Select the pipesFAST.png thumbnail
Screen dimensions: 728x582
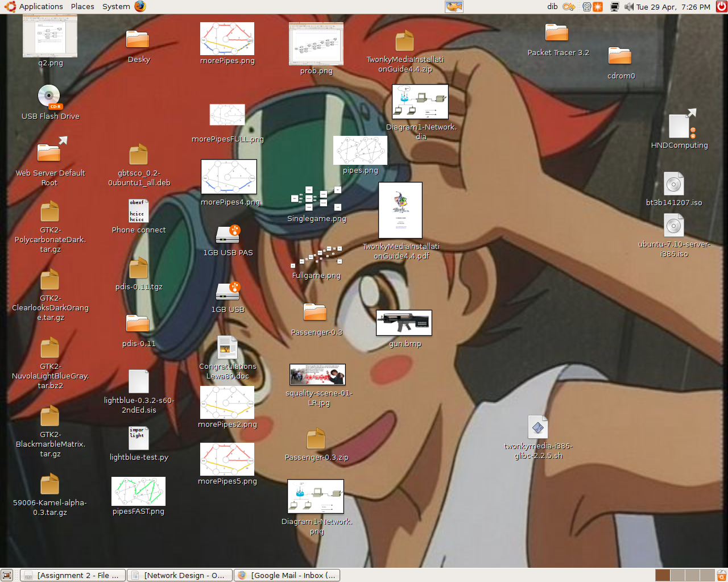138,491
